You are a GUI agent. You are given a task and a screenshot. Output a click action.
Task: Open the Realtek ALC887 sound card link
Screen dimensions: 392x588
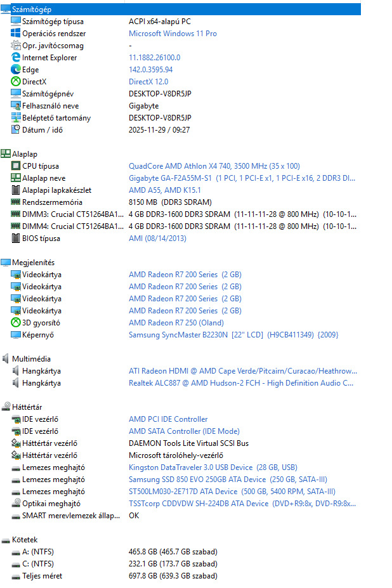tap(241, 383)
